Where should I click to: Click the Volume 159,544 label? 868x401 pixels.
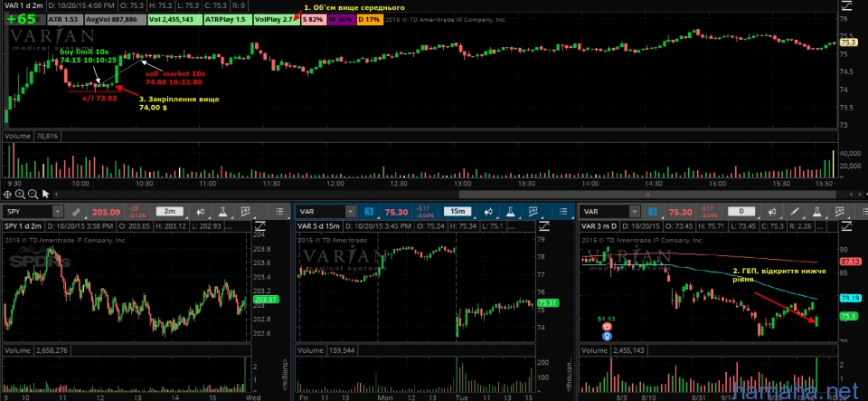pos(326,350)
